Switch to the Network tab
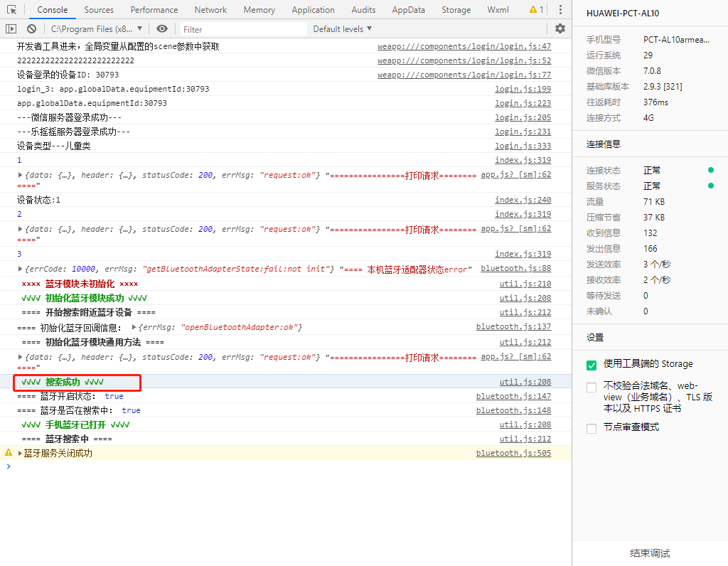Screen dimensions: 728x566 (210, 10)
